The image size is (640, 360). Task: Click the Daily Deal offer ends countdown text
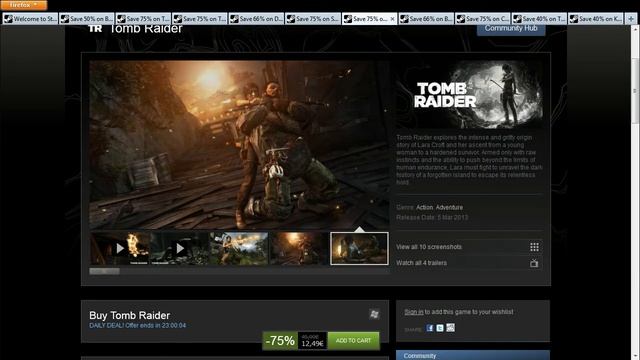(138, 325)
